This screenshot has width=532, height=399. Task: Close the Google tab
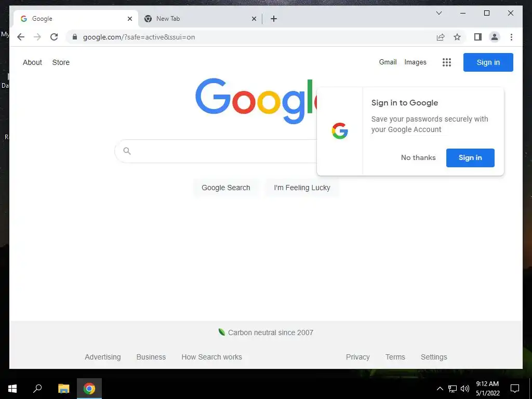[129, 19]
